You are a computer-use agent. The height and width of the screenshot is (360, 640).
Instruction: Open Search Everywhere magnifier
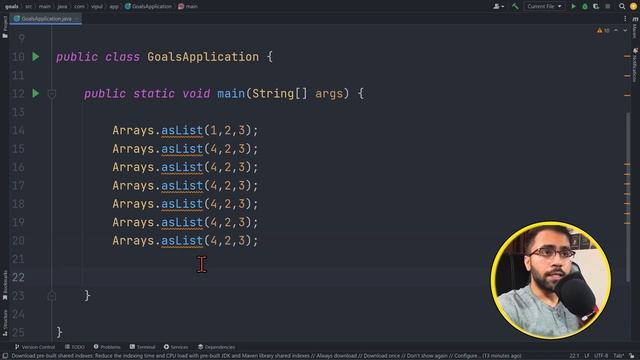[622, 6]
